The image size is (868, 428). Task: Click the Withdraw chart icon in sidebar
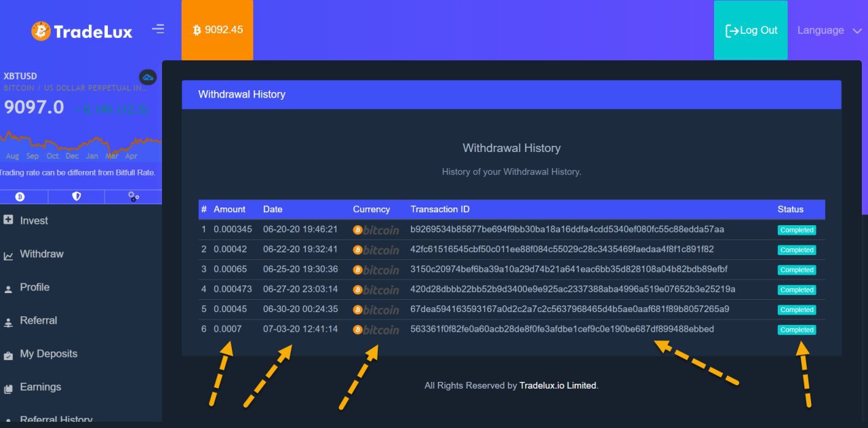pyautogui.click(x=8, y=256)
